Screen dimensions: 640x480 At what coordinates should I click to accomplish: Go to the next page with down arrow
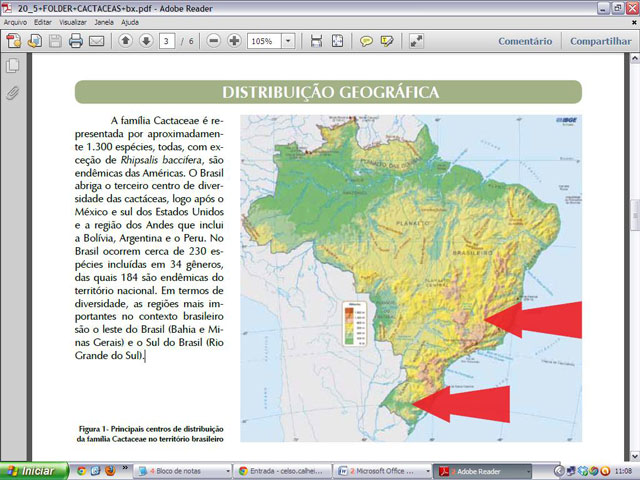pos(146,40)
